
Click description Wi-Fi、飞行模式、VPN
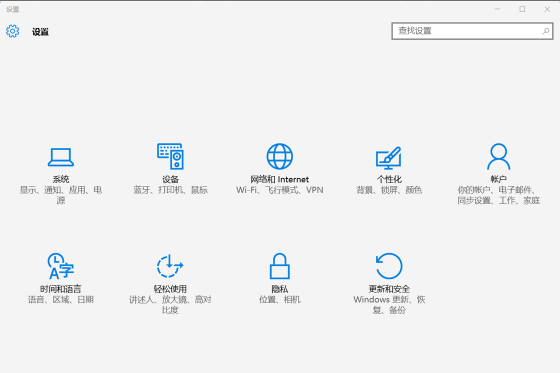tap(280, 190)
